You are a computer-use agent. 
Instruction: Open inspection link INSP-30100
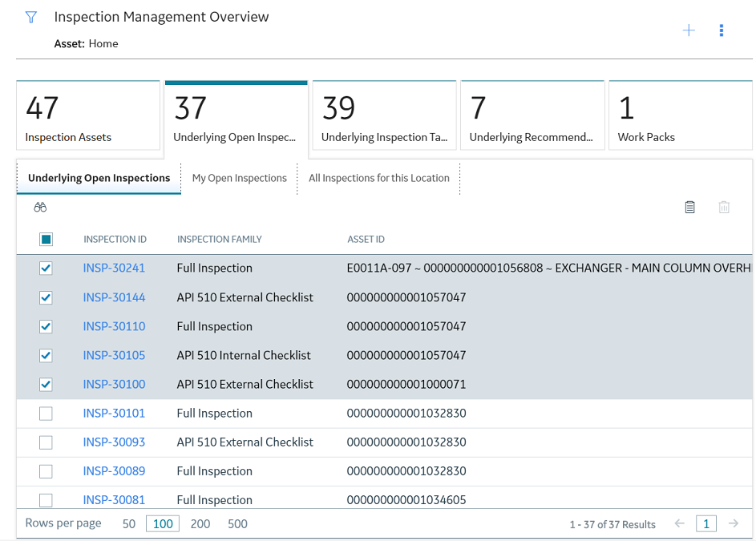coord(114,384)
